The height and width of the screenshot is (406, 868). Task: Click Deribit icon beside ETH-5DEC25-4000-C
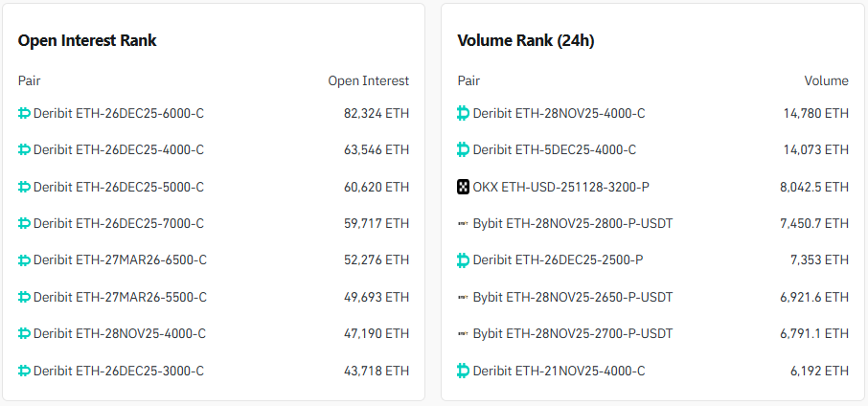click(464, 149)
